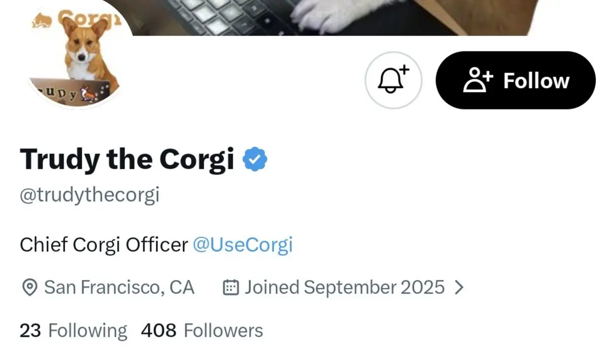The height and width of the screenshot is (364, 609).
Task: Click the calendar icon beside join date
Action: pos(231,288)
